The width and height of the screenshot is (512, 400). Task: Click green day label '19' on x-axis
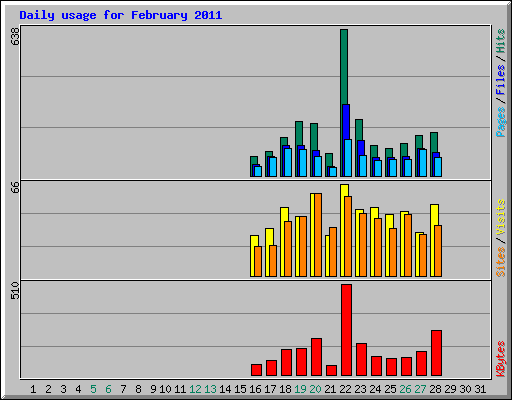[x=300, y=389]
